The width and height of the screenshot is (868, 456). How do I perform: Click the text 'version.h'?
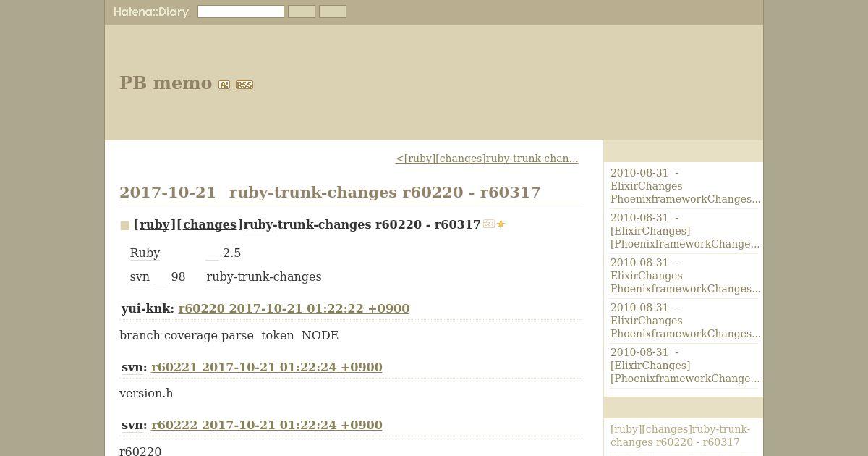tap(146, 394)
